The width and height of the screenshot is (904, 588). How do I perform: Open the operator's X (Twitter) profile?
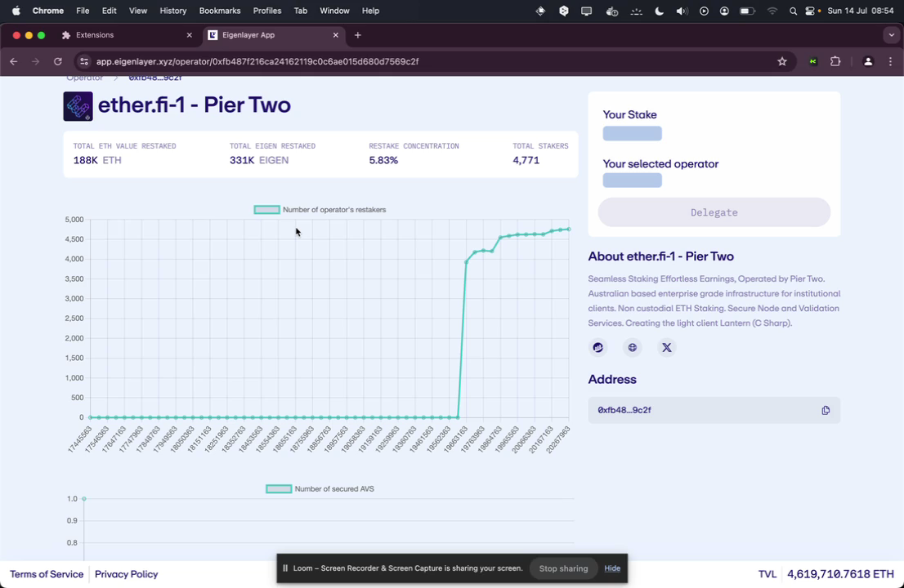667,347
